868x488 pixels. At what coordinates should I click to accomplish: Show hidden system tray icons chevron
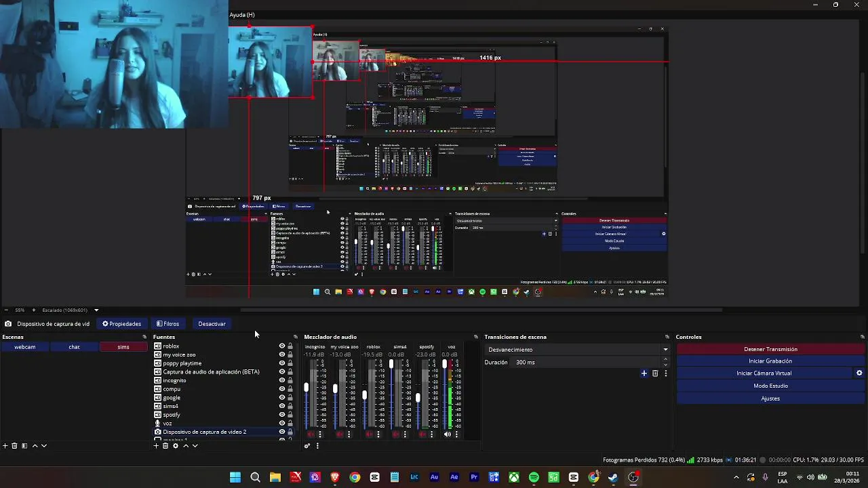736,477
